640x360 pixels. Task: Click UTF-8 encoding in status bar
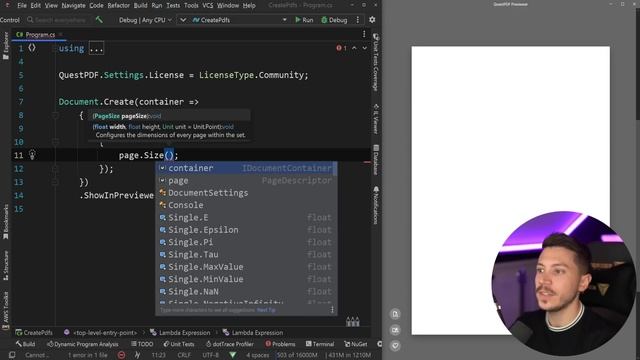pyautogui.click(x=211, y=355)
